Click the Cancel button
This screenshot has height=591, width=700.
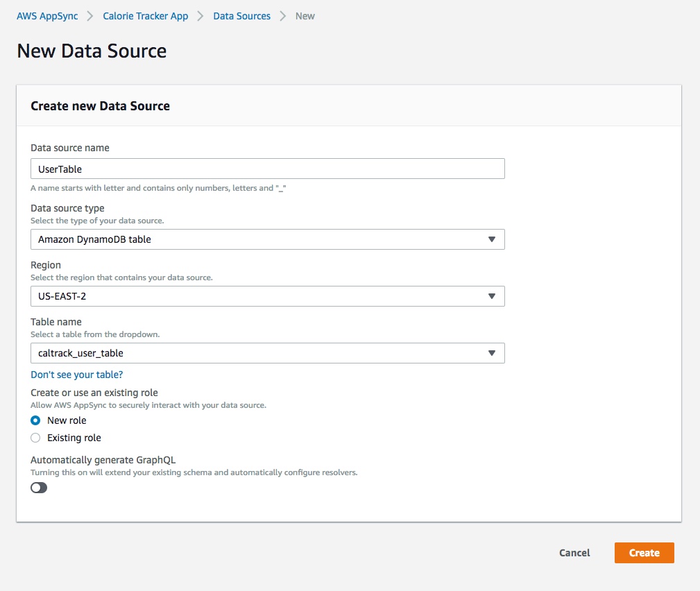point(574,553)
